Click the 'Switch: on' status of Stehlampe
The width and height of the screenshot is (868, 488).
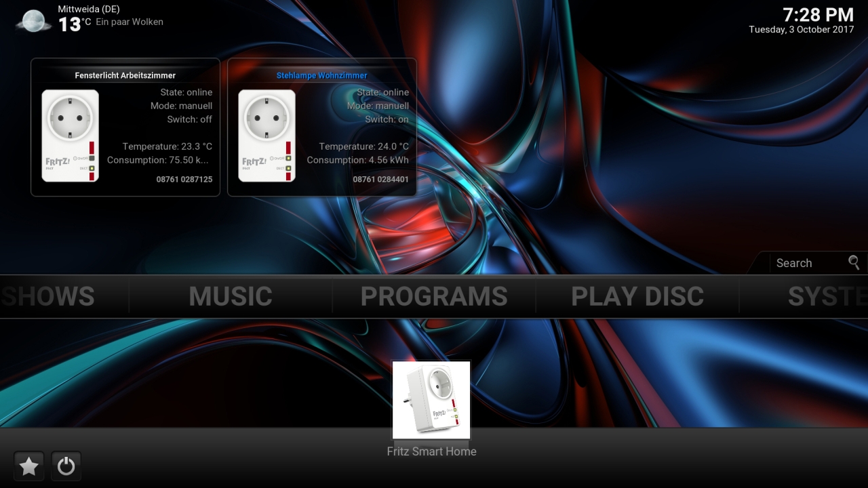(x=387, y=119)
